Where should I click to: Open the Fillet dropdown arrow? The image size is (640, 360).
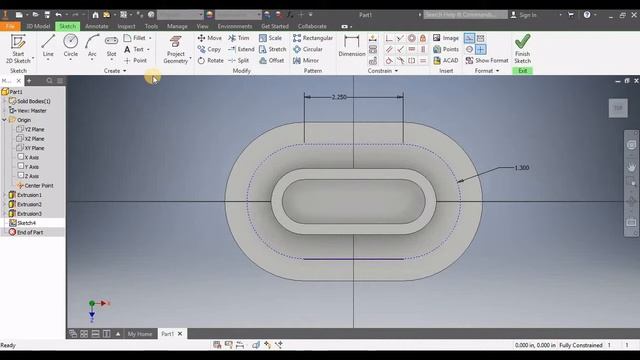pyautogui.click(x=150, y=38)
